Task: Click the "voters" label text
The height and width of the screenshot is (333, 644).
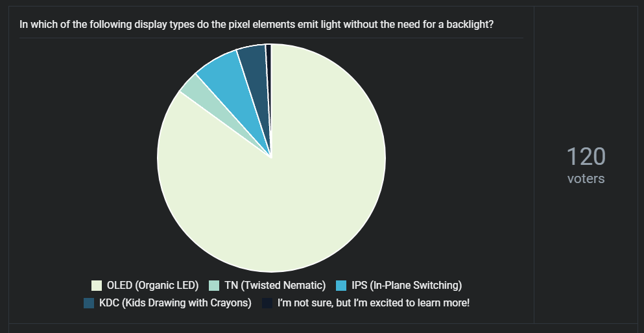Action: click(586, 179)
